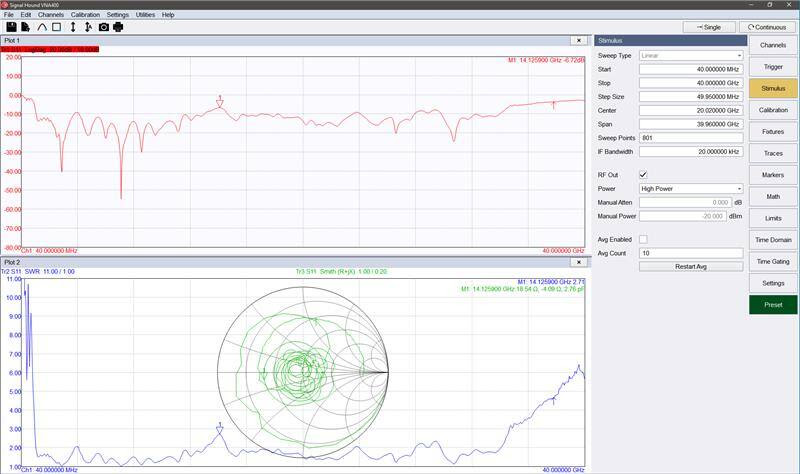Click the autoscale-all arrow icon
This screenshot has height=474, width=800.
88,27
